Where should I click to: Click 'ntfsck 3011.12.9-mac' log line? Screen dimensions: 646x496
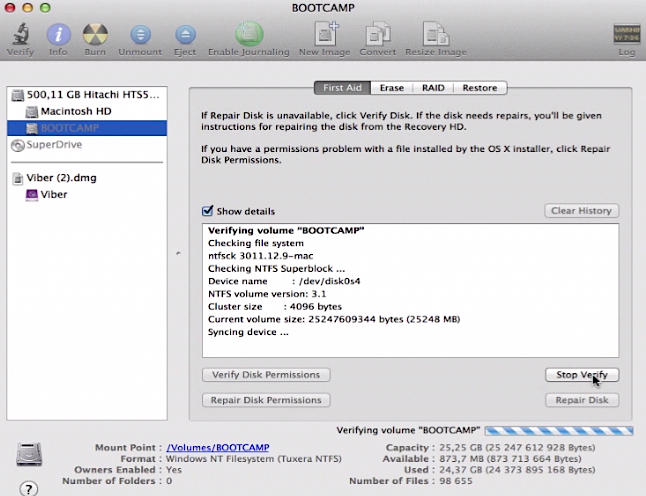point(260,256)
